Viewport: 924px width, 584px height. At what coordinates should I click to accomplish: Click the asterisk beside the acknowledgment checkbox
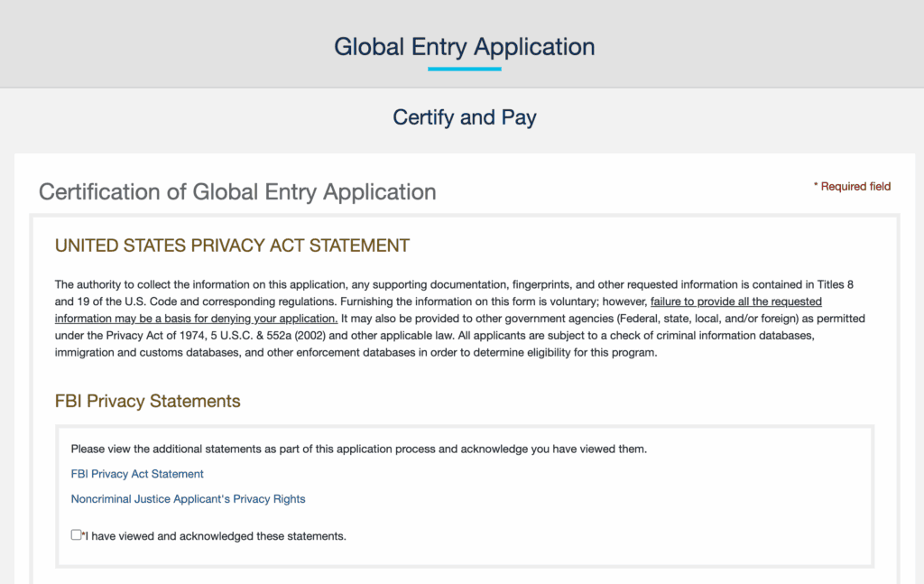coord(84,534)
